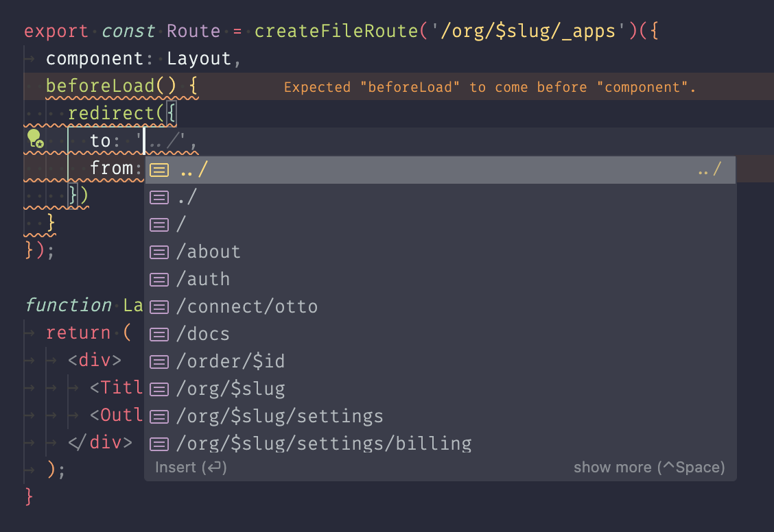Choose '/org/$slug/settings/billing' from suggestions

pyautogui.click(x=323, y=444)
